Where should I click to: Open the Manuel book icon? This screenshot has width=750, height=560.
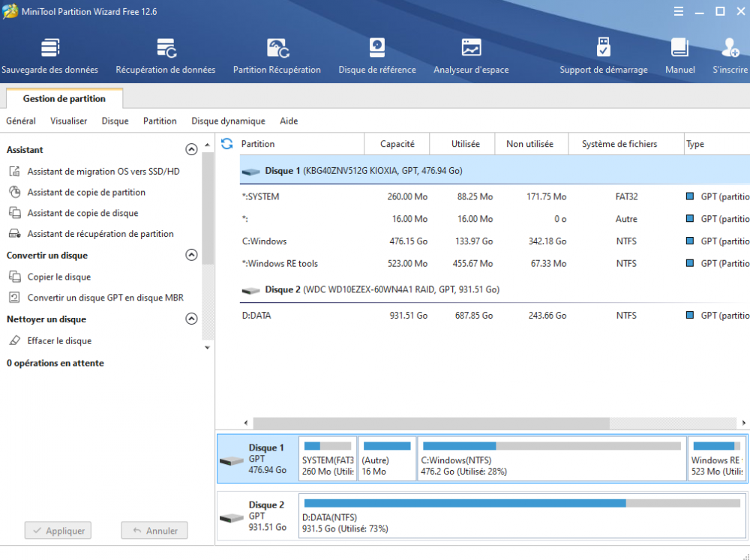(x=679, y=56)
